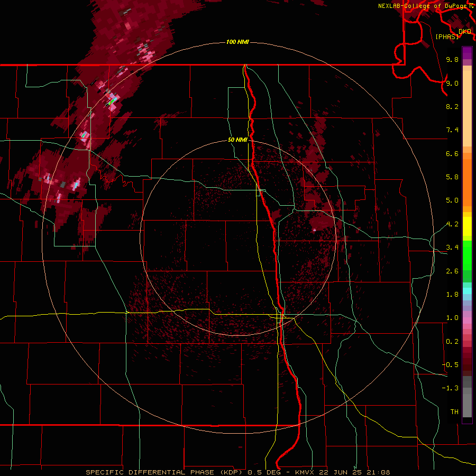The width and height of the screenshot is (476, 476).
Task: Click the 9.8 value on the color scale
Action: pos(452,60)
